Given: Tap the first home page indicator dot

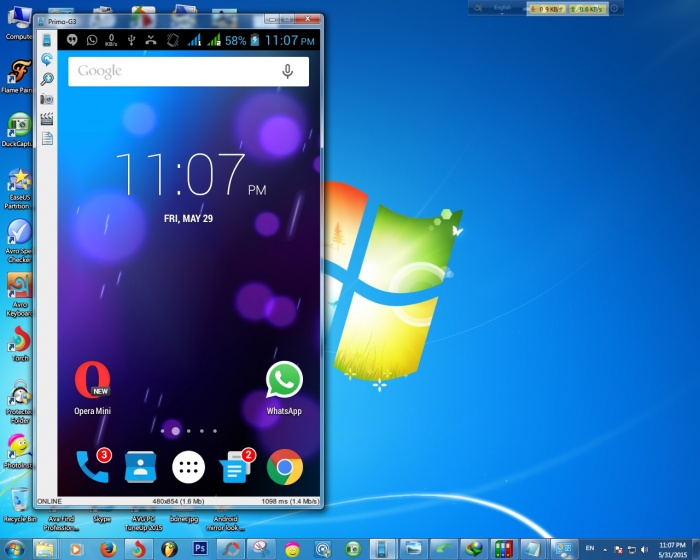Looking at the screenshot, I should (162, 431).
